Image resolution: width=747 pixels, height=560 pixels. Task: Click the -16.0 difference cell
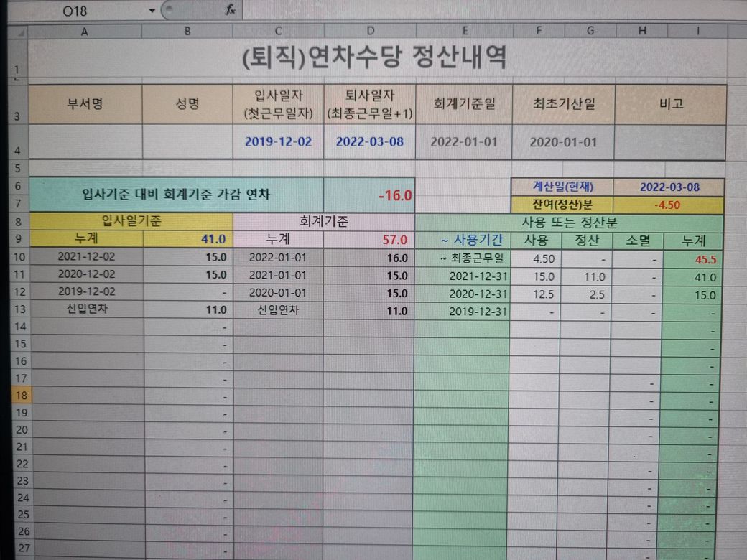(x=369, y=195)
